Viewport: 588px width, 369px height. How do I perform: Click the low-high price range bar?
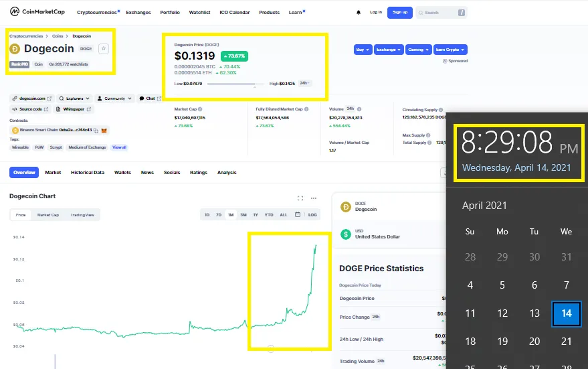coord(235,84)
